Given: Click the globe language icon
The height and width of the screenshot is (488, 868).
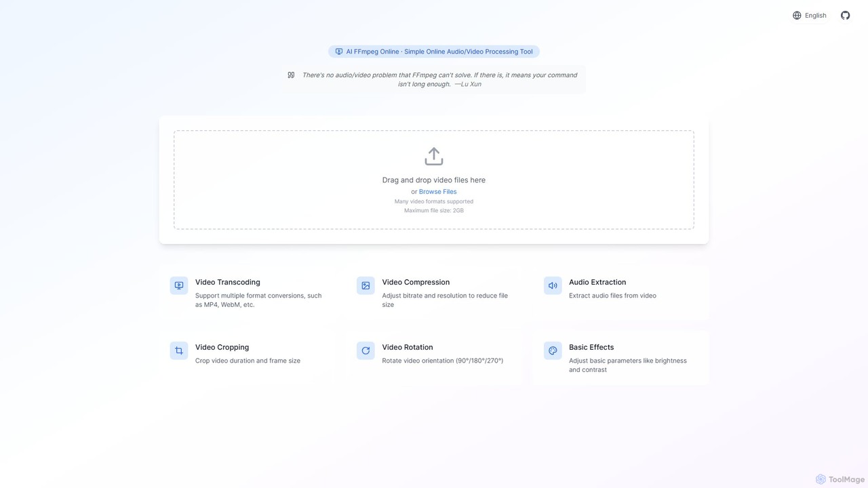Looking at the screenshot, I should pyautogui.click(x=797, y=16).
